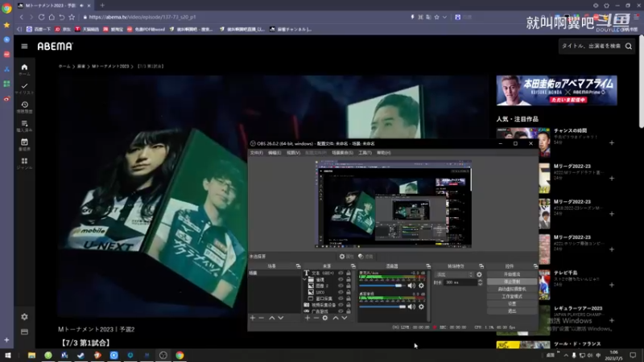Add a scene with the plus in OBS Scenes
The height and width of the screenshot is (362, 644).
(253, 318)
